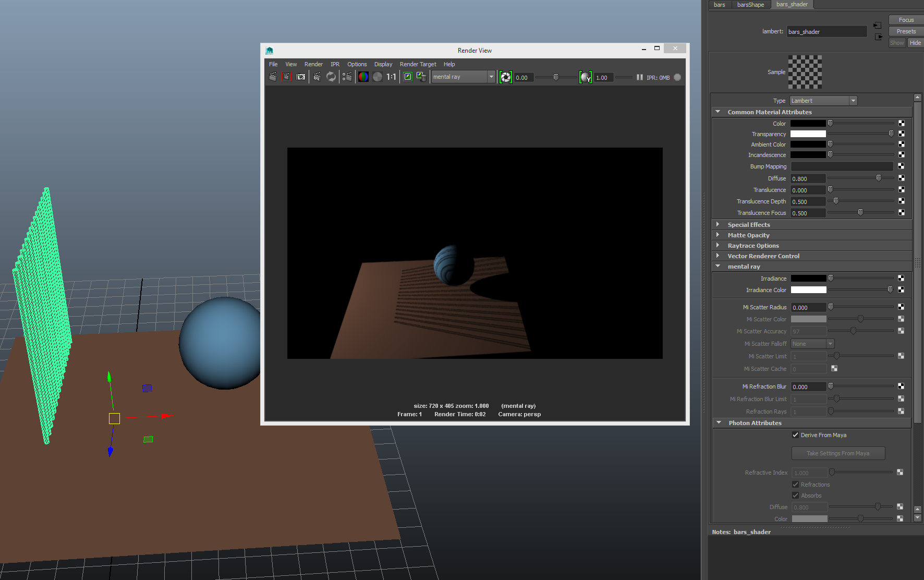Screen dimensions: 924x580
Task: Click the Presets button
Action: tap(906, 31)
